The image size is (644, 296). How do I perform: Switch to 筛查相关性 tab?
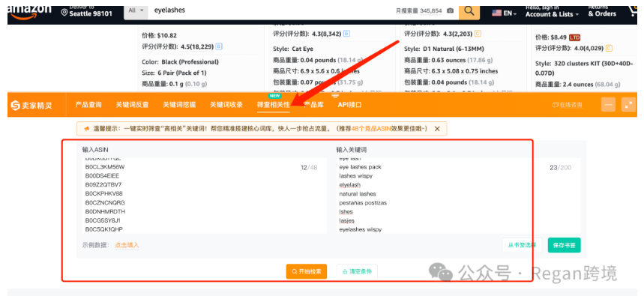[274, 105]
